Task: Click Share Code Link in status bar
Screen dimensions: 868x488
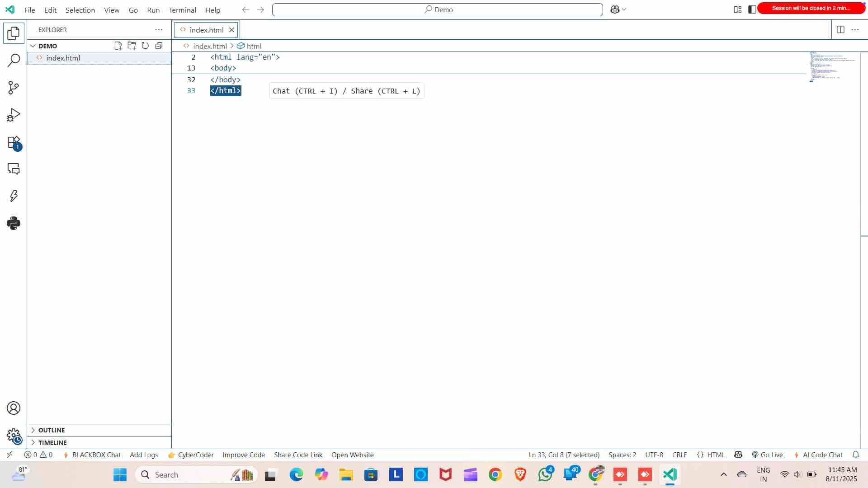Action: pos(298,455)
